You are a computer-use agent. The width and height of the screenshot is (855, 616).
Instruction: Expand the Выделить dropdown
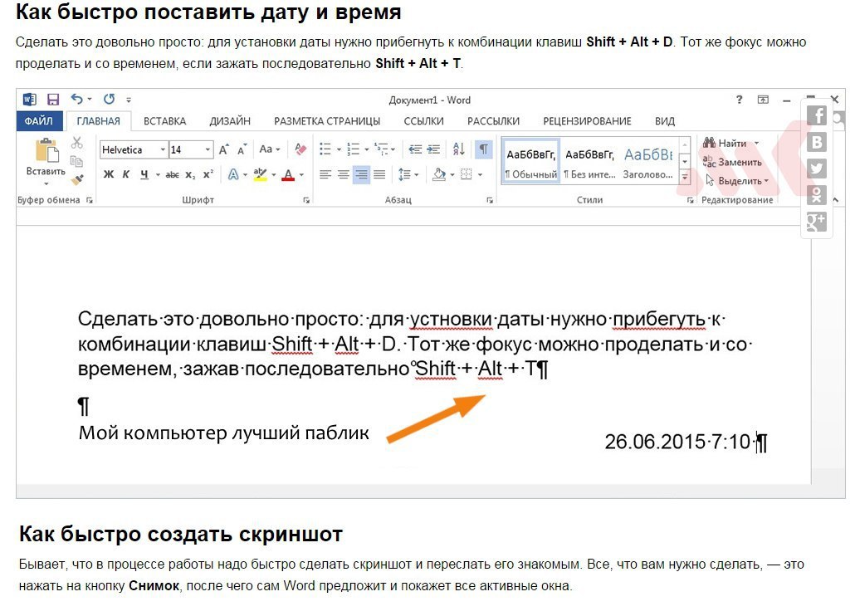pos(737,180)
